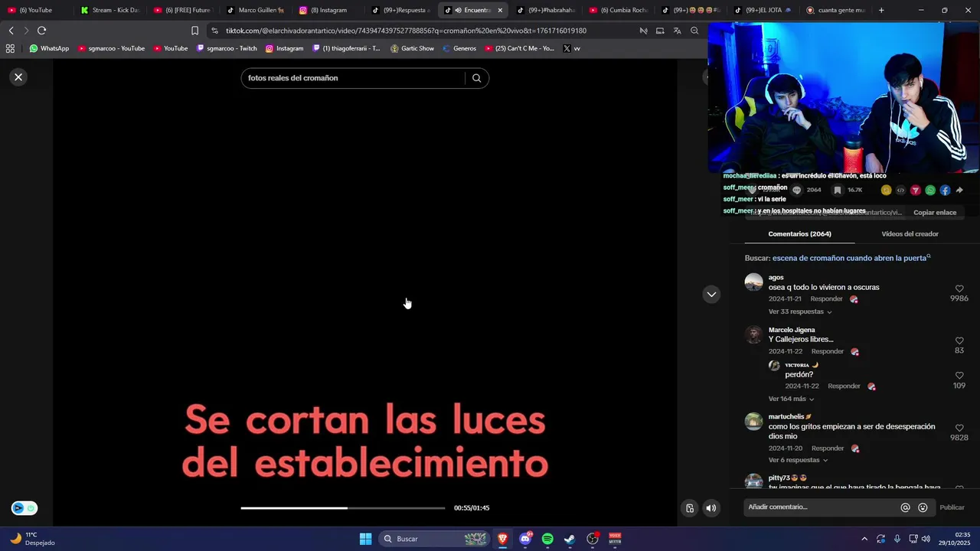Toggle the autoplay switch under the video
This screenshot has width=980, height=551.
24,508
